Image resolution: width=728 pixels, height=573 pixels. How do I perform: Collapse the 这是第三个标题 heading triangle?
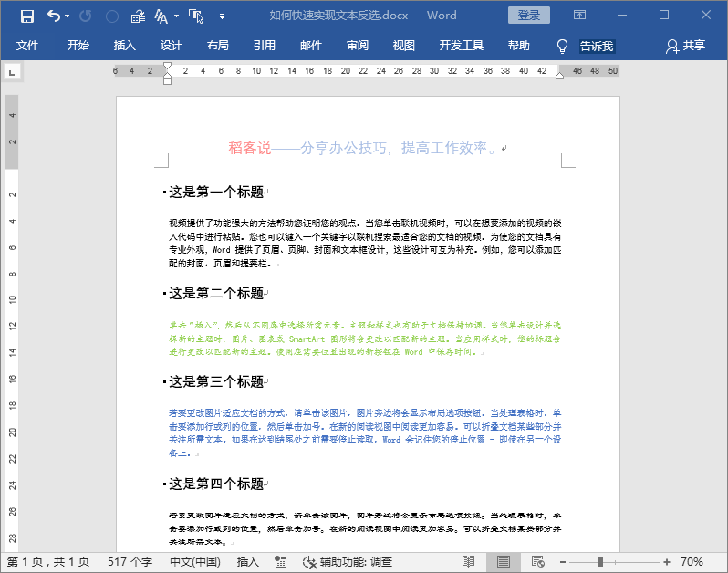click(x=164, y=381)
